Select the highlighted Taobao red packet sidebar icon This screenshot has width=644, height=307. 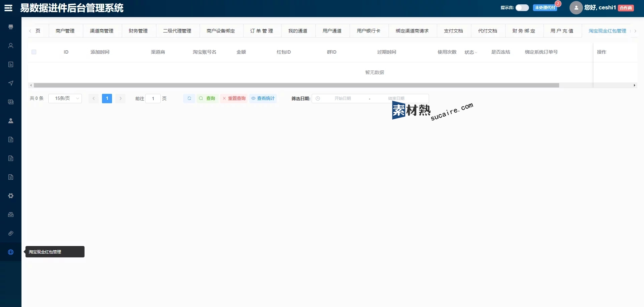point(11,252)
